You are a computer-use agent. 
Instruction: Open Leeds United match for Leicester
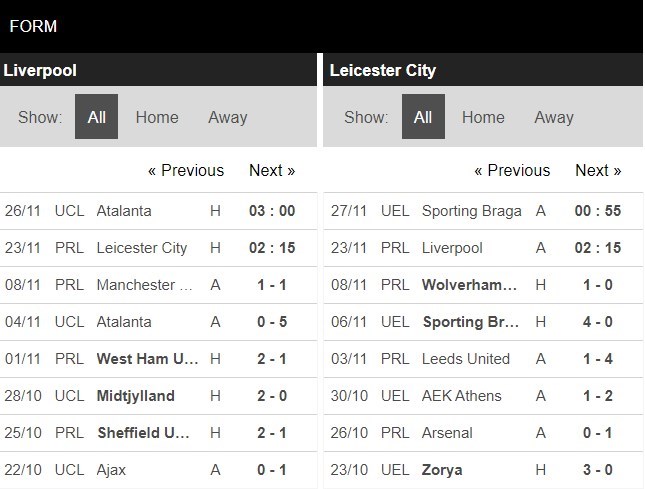[466, 358]
